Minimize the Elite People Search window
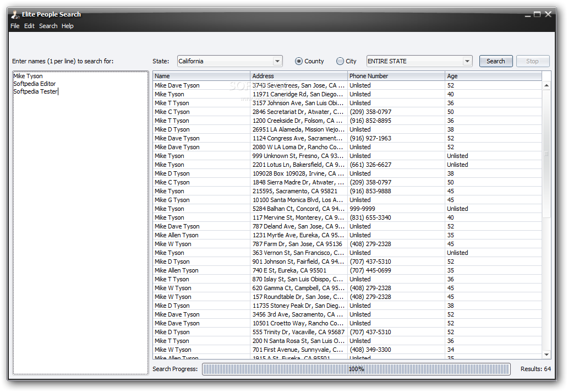568x392 pixels. tap(528, 15)
